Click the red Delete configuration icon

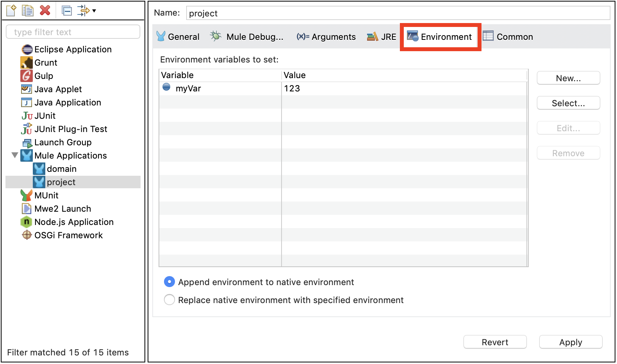[x=45, y=11]
